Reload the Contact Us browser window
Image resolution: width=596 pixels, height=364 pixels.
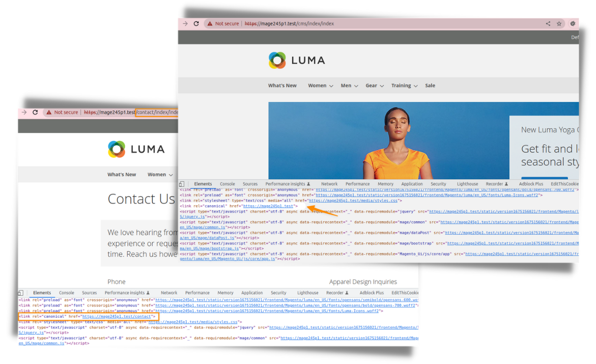click(35, 112)
